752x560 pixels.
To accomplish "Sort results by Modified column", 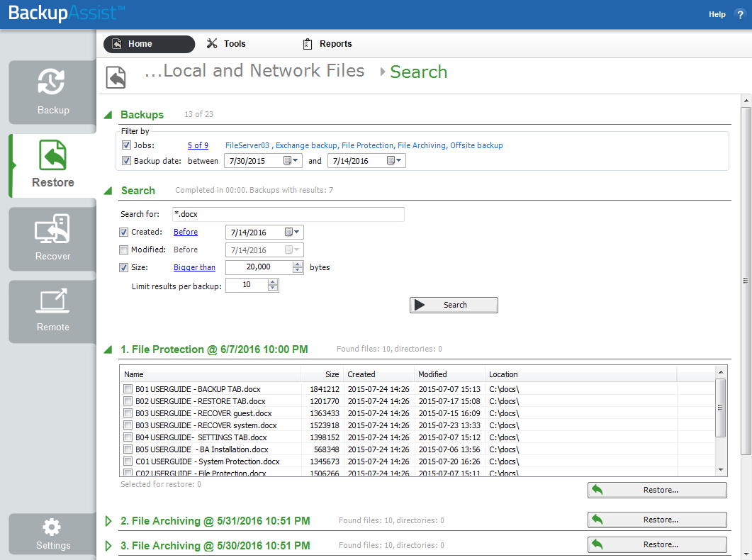I will click(x=449, y=374).
